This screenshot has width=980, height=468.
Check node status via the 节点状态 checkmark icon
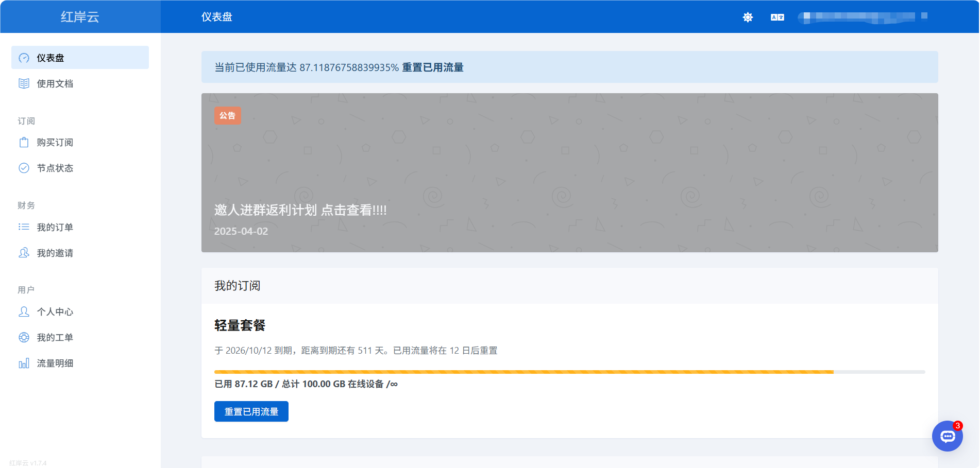click(24, 168)
